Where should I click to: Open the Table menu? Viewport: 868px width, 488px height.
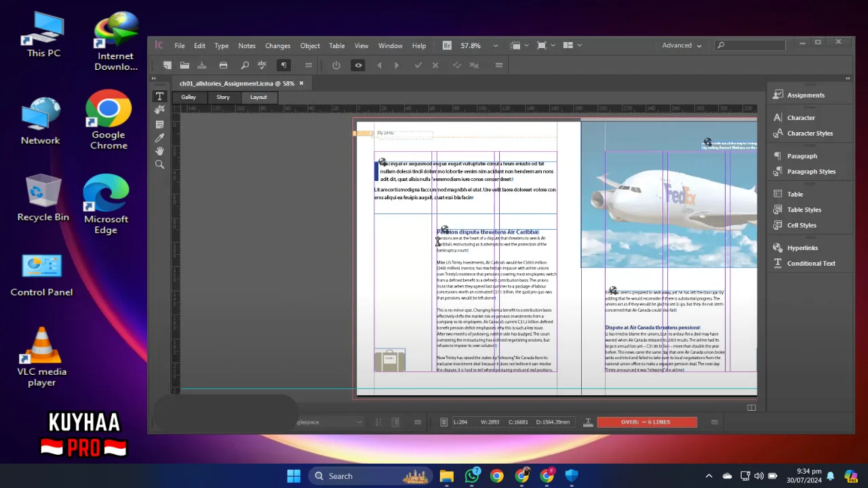(x=337, y=45)
